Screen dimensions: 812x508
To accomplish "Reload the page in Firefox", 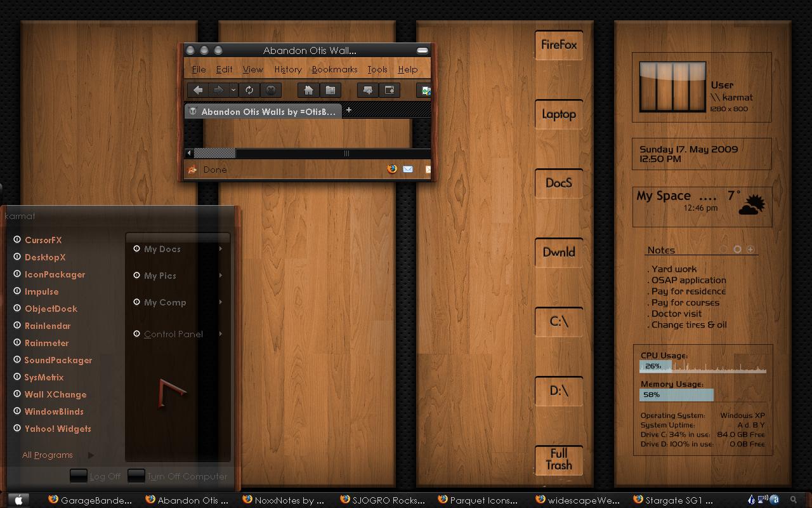I will (x=249, y=90).
